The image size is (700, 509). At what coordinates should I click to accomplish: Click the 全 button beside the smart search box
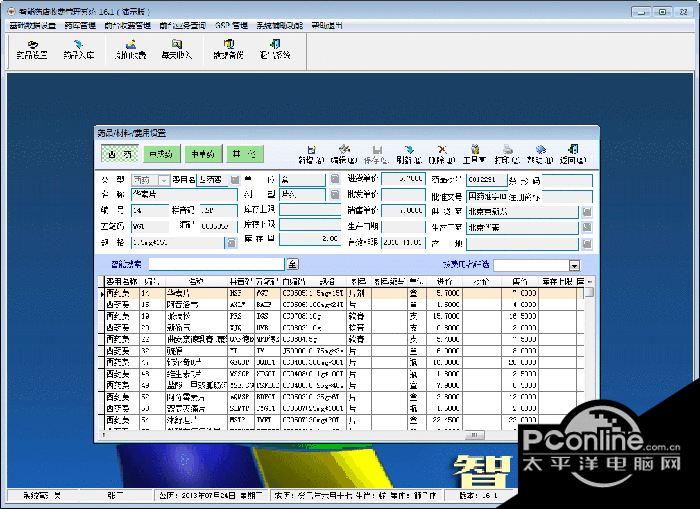[293, 265]
